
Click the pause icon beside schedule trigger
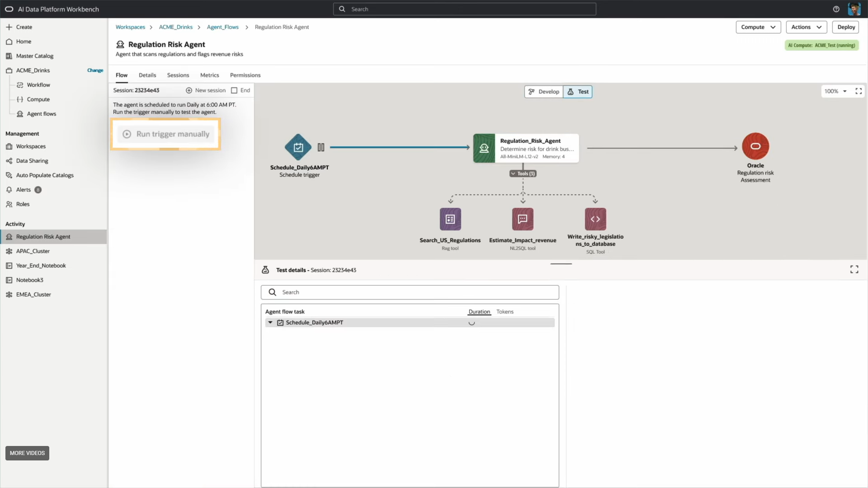[x=321, y=147]
